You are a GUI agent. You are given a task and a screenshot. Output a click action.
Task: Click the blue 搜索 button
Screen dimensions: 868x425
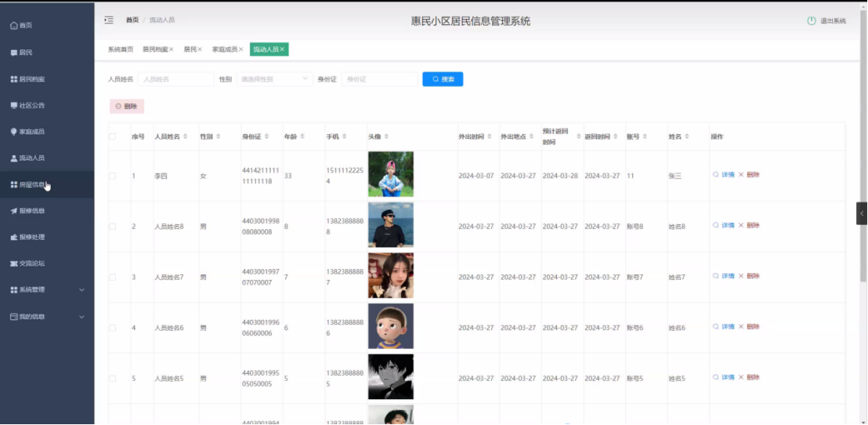point(443,79)
